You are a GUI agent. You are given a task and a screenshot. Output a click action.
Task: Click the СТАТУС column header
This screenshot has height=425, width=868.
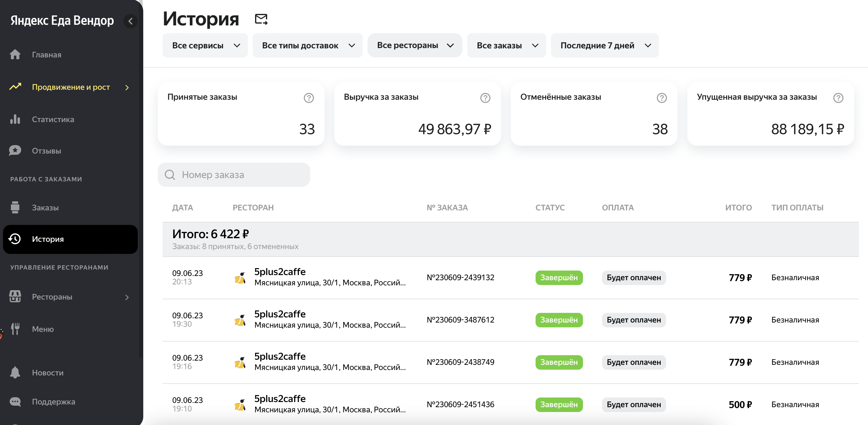click(550, 208)
